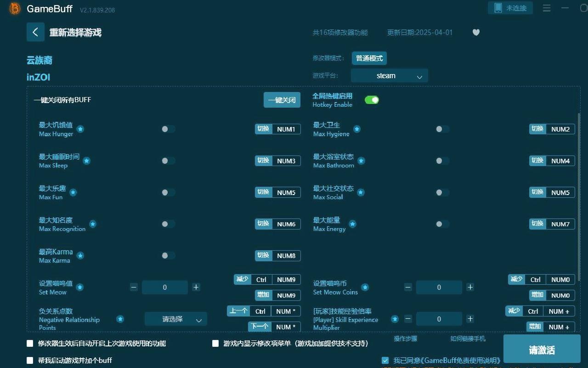Toggle Max Hygiene switch

(442, 129)
